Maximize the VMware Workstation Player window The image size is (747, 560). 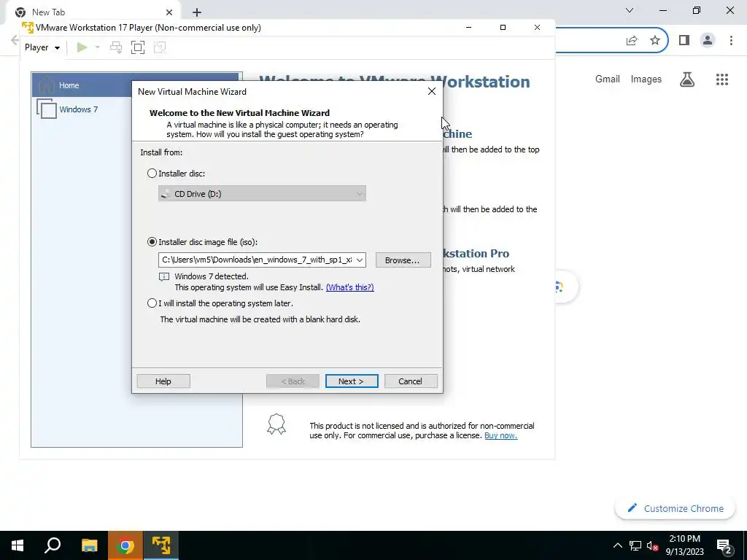coord(503,27)
